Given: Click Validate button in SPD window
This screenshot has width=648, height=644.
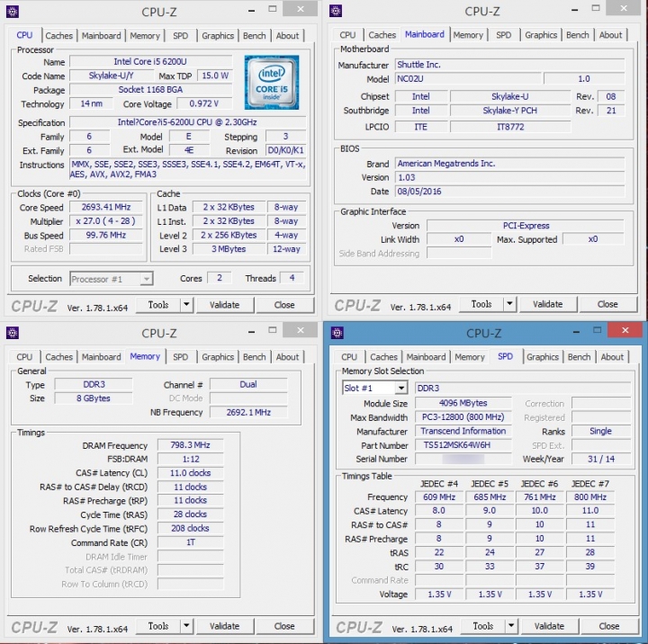Looking at the screenshot, I should click(x=549, y=626).
